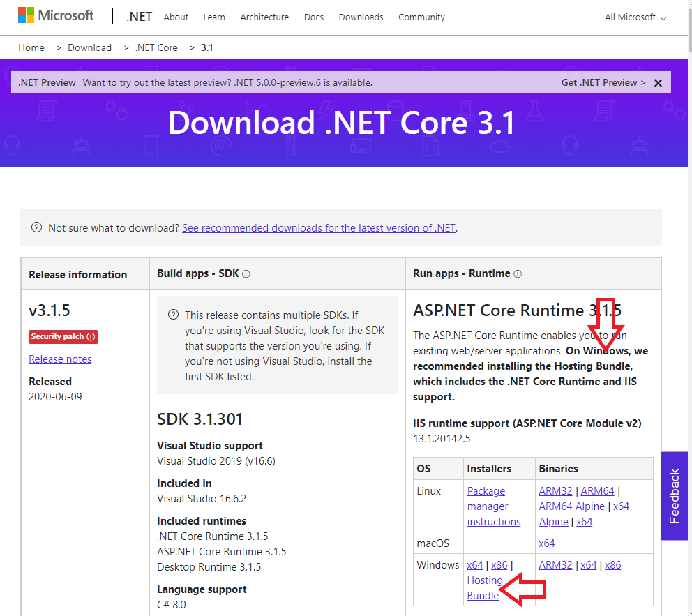This screenshot has height=616, width=692.
Task: Close the .NET Preview banner
Action: click(x=658, y=83)
